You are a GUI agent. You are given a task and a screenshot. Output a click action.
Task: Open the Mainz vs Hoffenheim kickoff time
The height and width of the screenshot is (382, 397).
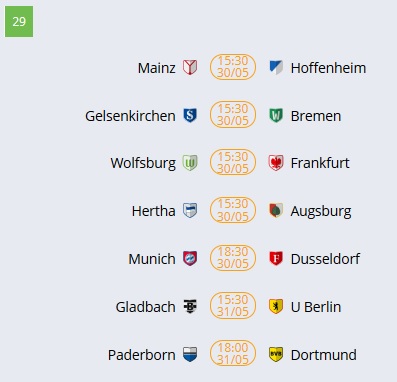(233, 67)
